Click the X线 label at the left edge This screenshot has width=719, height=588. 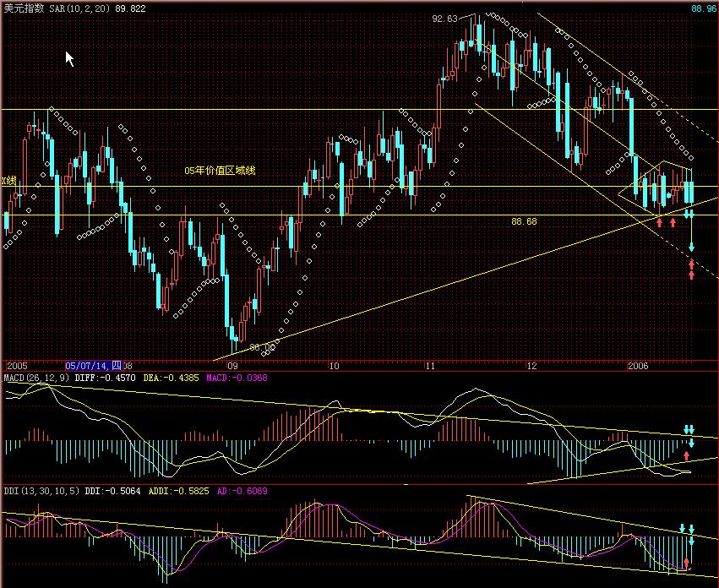8,181
